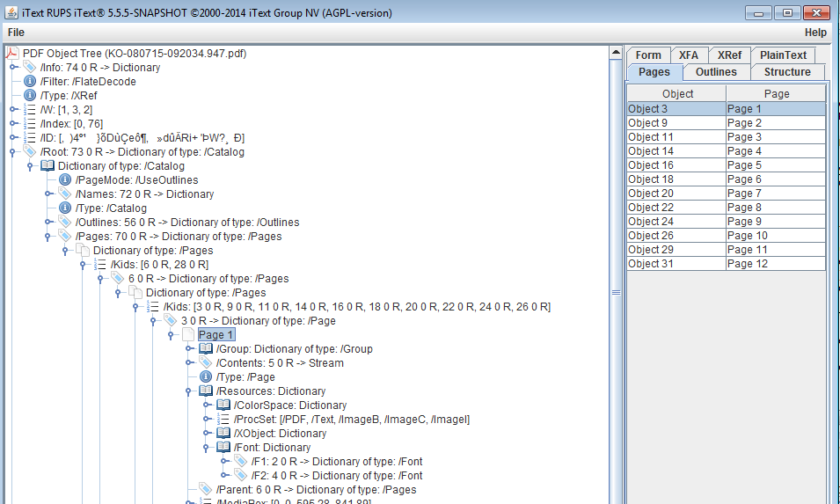Click the array icon beside /Kids: [6 0 R, 28 0 R]
The height and width of the screenshot is (504, 840).
(100, 264)
